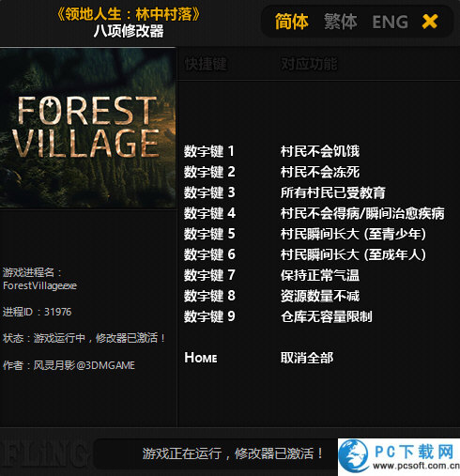Click the Forest Village game cover image
Image resolution: width=460 pixels, height=476 pixels.
(87, 128)
